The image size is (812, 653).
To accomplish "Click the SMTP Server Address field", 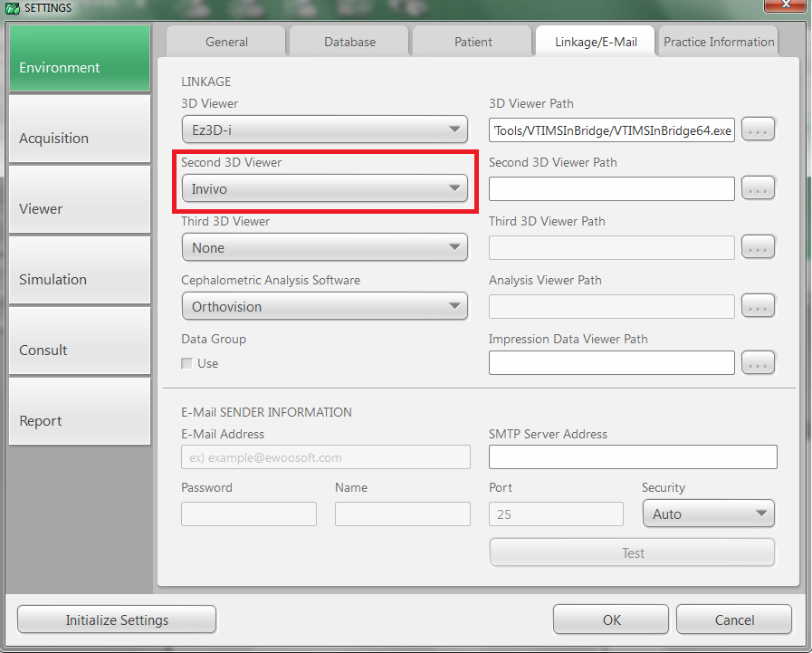I will [633, 457].
